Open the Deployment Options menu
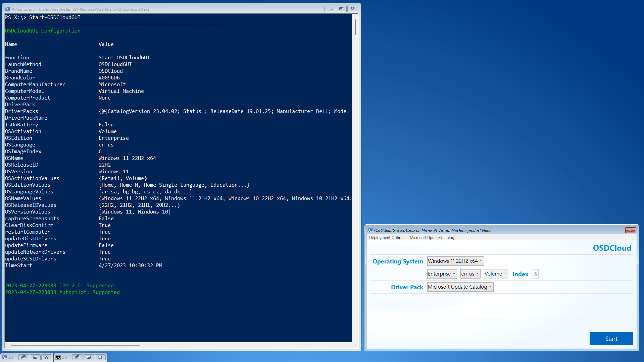Viewport: 644px width, 362px height. click(387, 238)
